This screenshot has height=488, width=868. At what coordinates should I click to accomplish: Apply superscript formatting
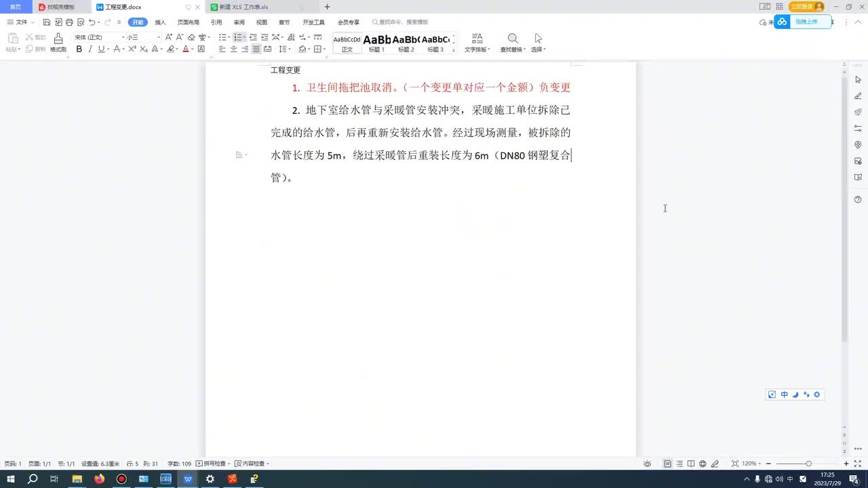coord(133,49)
